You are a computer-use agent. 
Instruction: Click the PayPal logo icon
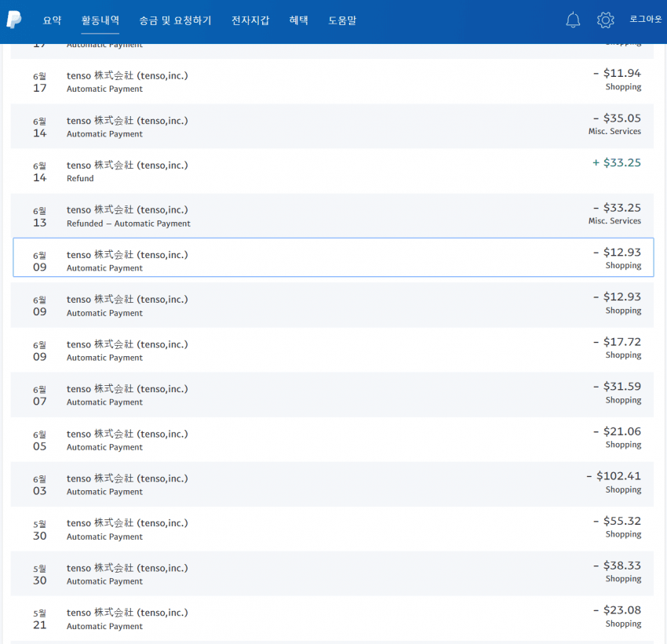pos(14,20)
